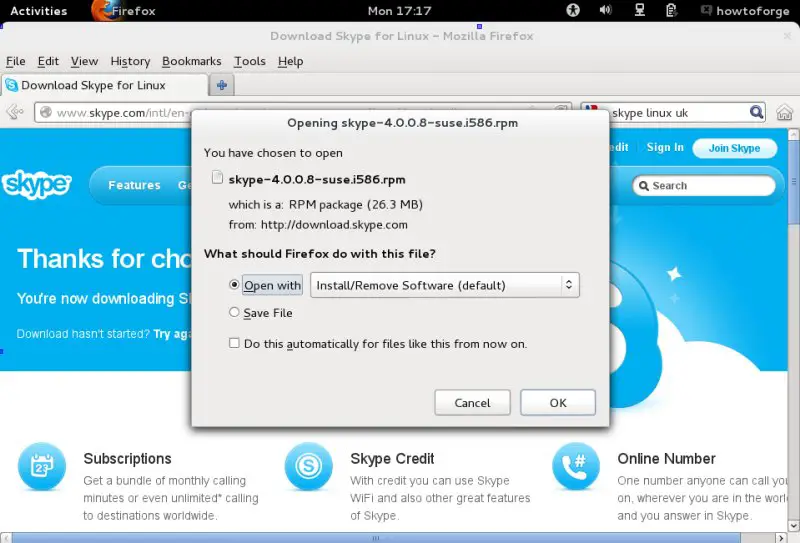Image resolution: width=800 pixels, height=543 pixels.
Task: Open the Skype Credit heading
Action: [392, 459]
